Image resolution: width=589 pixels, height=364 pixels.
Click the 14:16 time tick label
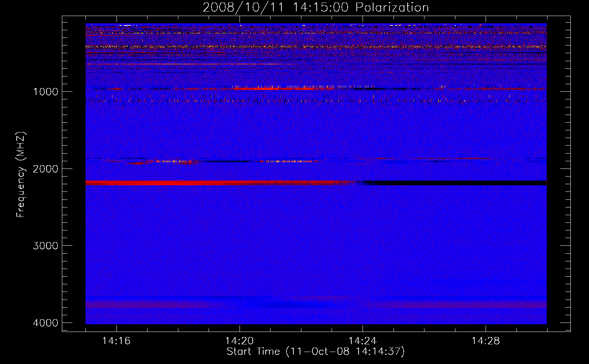116,341
